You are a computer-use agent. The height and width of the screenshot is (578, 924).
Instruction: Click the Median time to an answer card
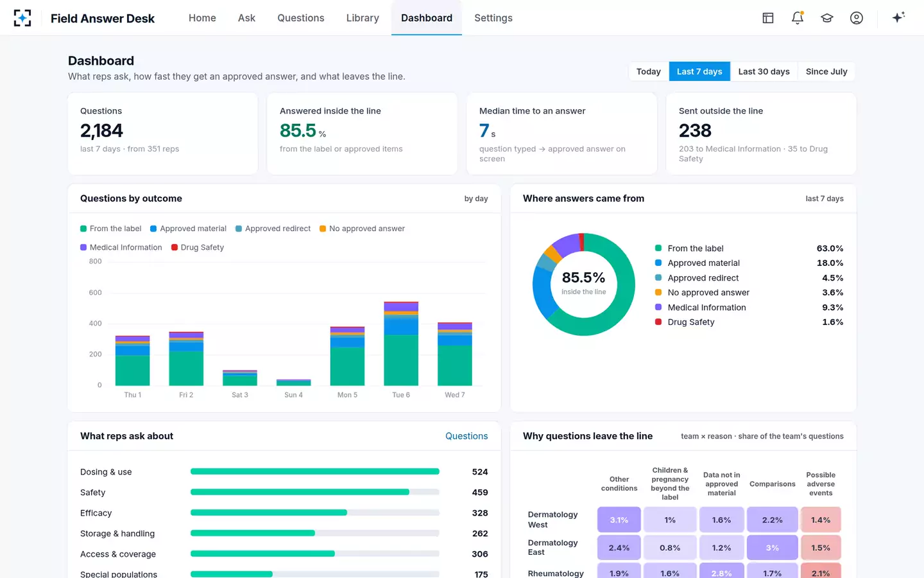[561, 134]
